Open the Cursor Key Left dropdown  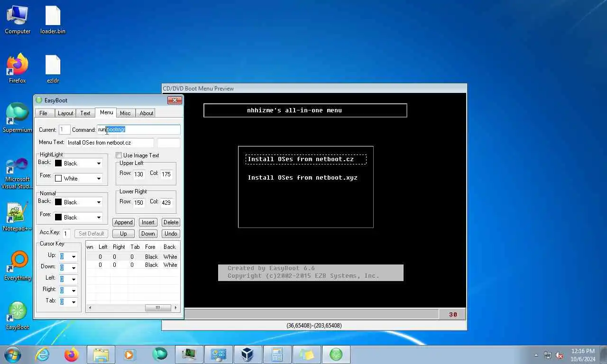click(x=74, y=280)
